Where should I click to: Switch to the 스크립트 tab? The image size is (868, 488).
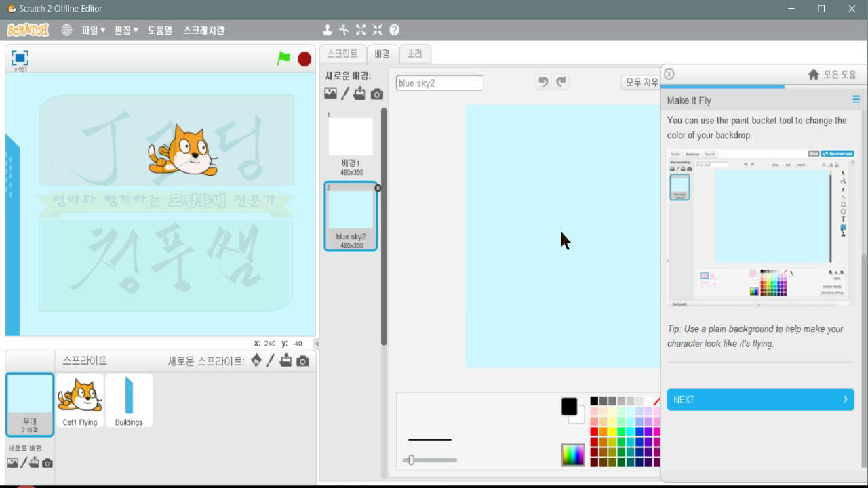point(342,54)
